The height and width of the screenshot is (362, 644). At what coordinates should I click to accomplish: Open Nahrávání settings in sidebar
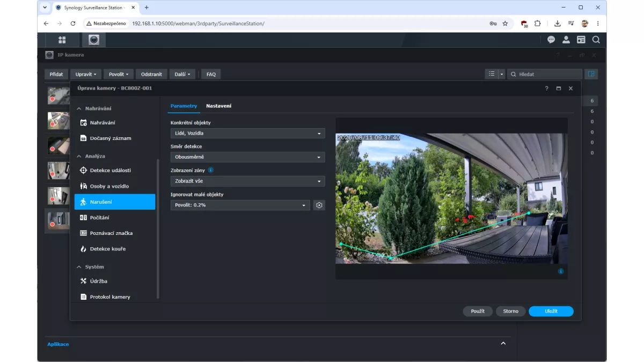(115, 123)
